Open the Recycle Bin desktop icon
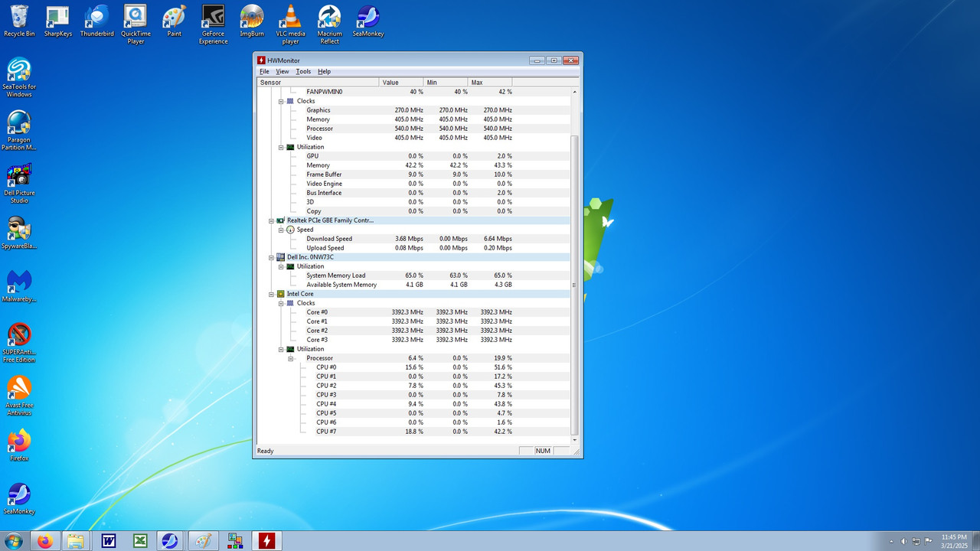This screenshot has height=551, width=980. pyautogui.click(x=19, y=20)
